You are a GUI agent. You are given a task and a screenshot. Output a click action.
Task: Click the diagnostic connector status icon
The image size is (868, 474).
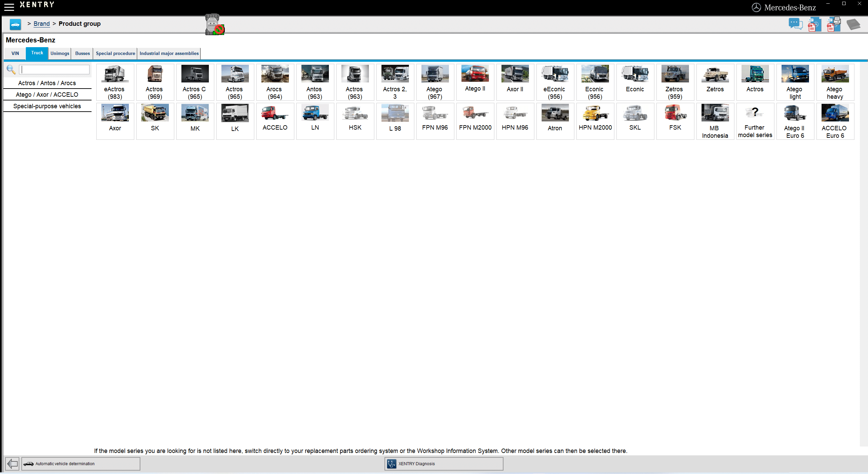tap(215, 24)
